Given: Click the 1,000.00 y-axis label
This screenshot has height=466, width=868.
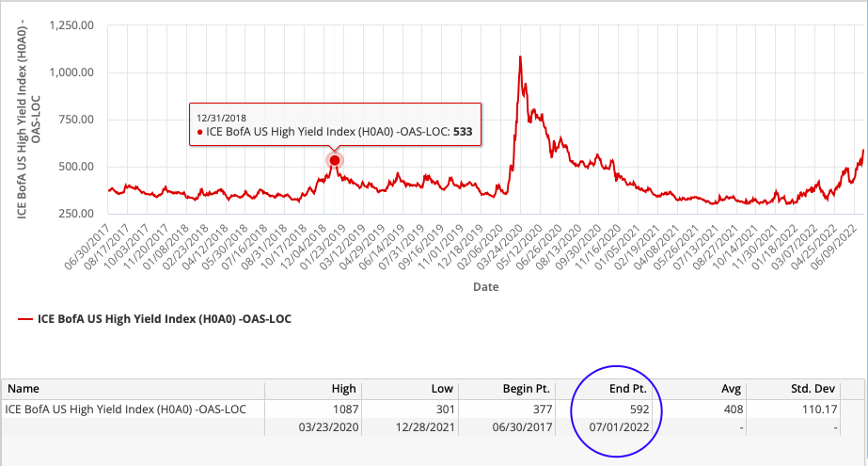Looking at the screenshot, I should [x=71, y=72].
